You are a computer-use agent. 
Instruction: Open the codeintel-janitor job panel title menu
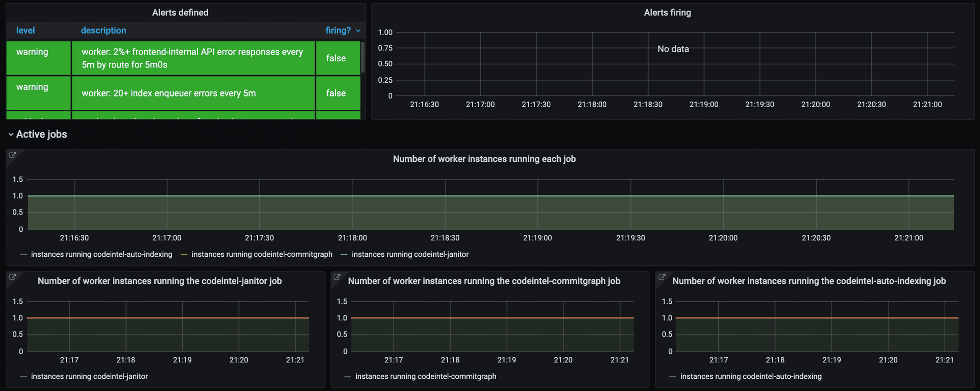coord(160,281)
